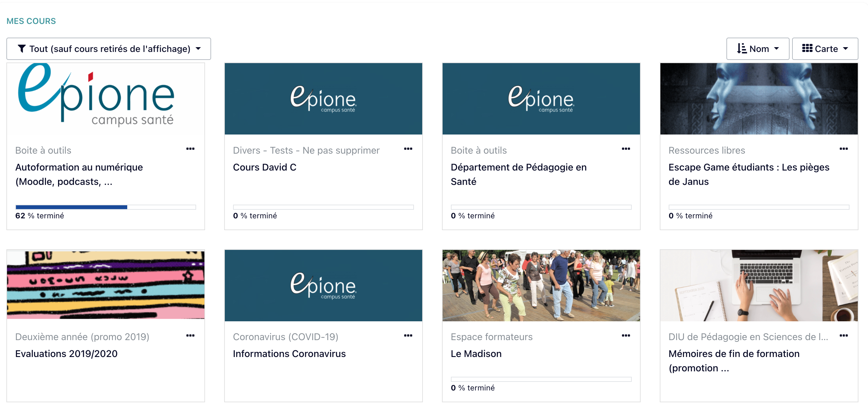
Task: Open Evaluations 2019/2020 course title
Action: [x=66, y=354]
